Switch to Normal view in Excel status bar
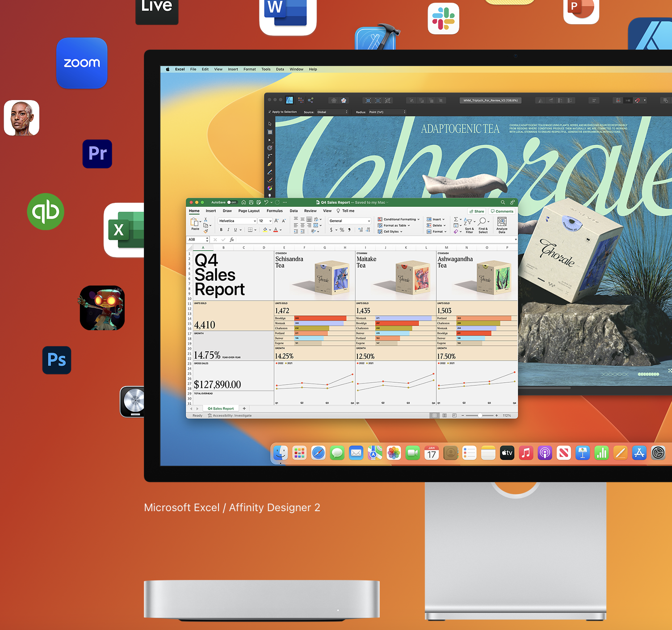Screen dimensions: 672x630 (434, 416)
